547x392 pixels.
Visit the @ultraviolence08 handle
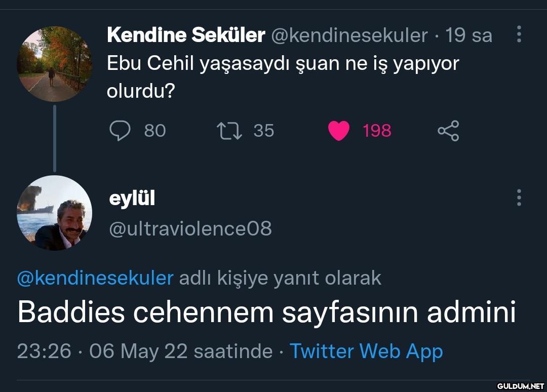click(190, 228)
